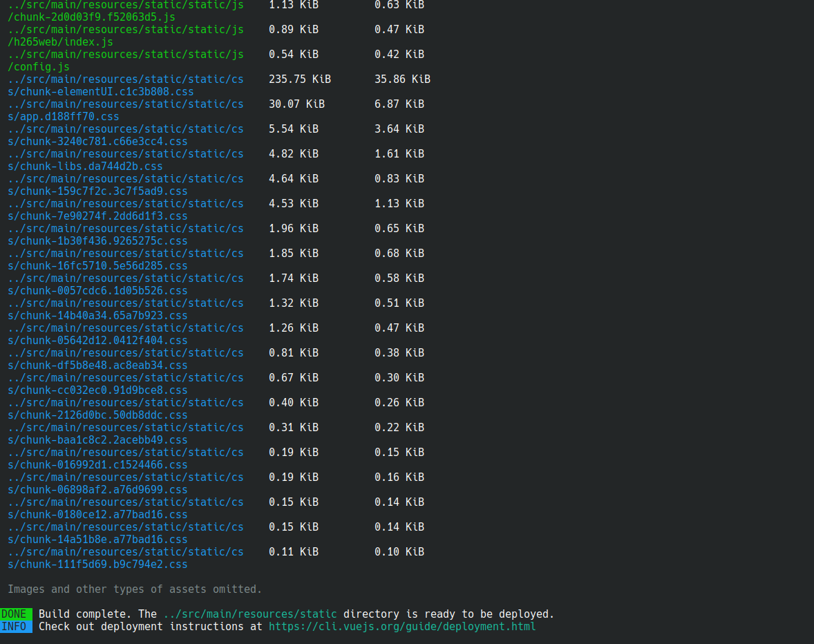Image resolution: width=814 pixels, height=644 pixels.
Task: Select the chunk-libs.da744d2b.css filename
Action: point(86,167)
